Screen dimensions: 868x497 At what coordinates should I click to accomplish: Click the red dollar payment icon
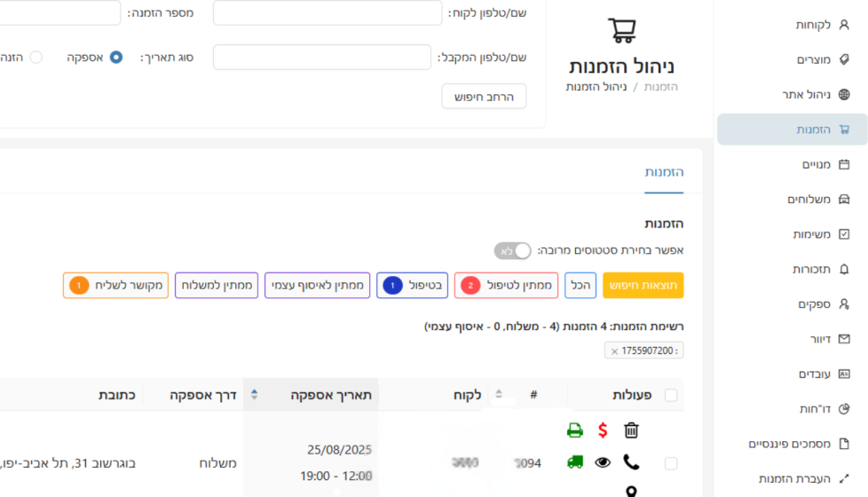click(603, 430)
